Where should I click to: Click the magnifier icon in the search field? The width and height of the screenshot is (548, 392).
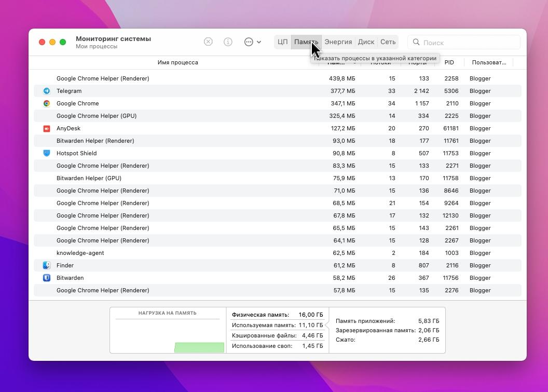tap(416, 42)
